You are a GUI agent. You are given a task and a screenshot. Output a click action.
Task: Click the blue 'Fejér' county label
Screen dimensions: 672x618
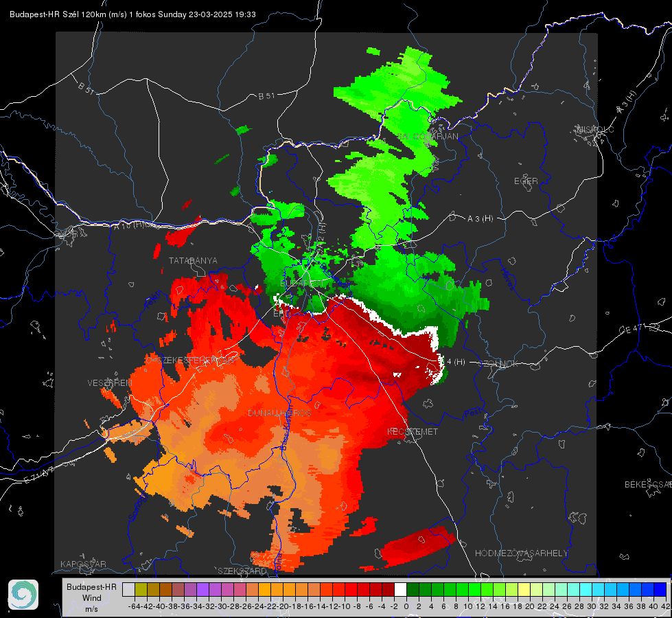pos(153,301)
